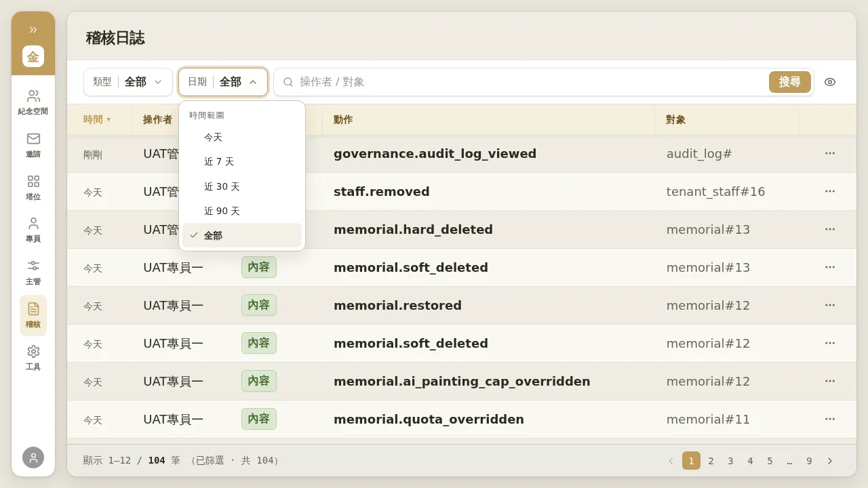Image resolution: width=868 pixels, height=488 pixels.
Task: Click governance.audit_log_viewed action text
Action: pyautogui.click(x=435, y=154)
